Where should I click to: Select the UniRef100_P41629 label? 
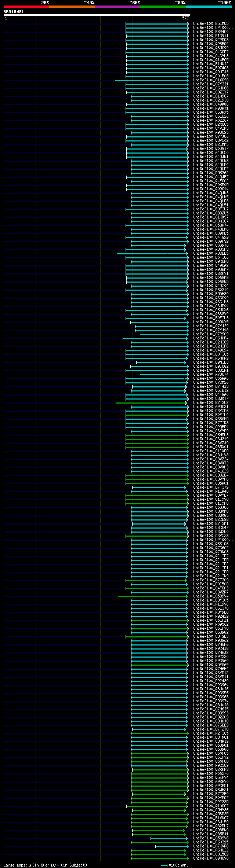click(x=211, y=471)
